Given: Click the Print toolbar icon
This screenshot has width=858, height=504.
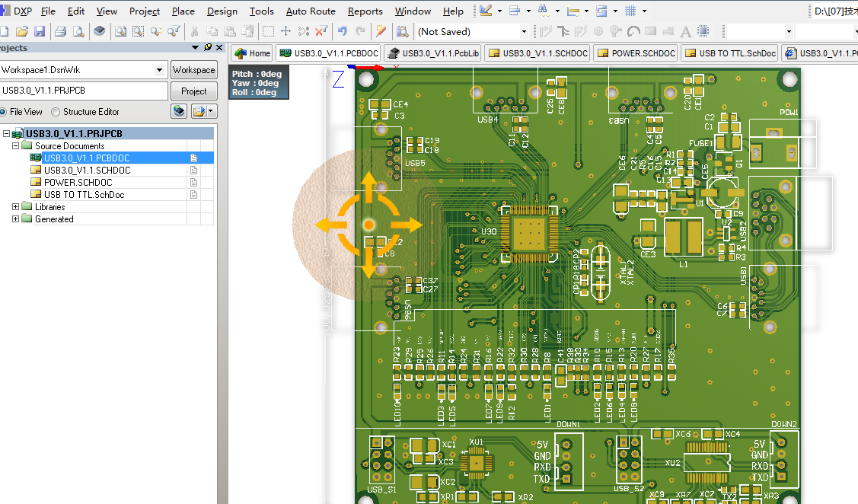Looking at the screenshot, I should pyautogui.click(x=61, y=32).
